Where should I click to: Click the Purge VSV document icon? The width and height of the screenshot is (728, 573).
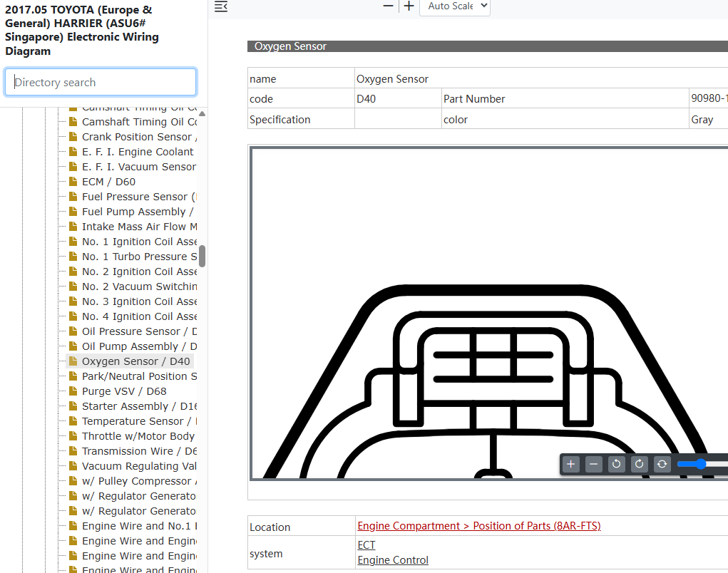tap(73, 391)
